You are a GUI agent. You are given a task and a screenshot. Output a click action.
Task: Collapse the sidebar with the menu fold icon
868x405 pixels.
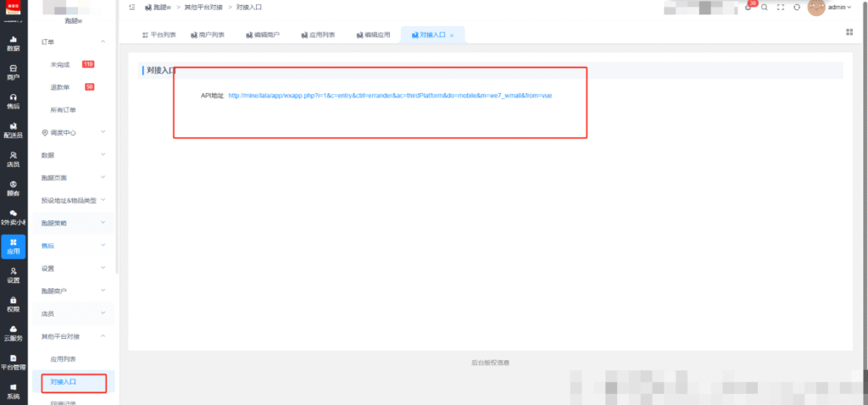click(x=132, y=7)
